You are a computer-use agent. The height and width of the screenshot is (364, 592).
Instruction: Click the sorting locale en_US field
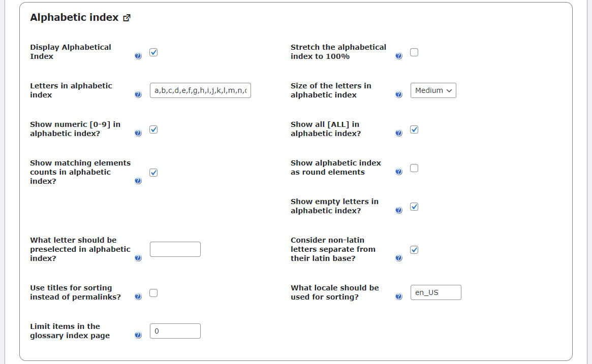[x=435, y=292]
